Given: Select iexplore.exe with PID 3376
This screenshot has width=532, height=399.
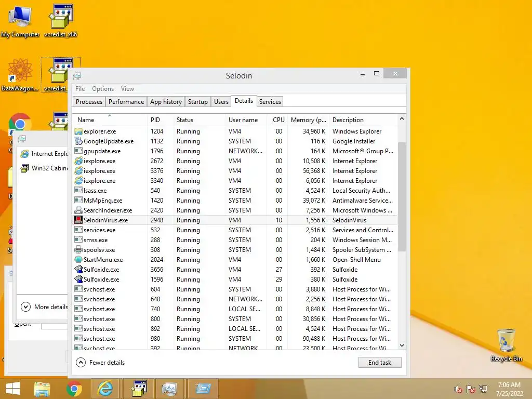Looking at the screenshot, I should [x=235, y=170].
